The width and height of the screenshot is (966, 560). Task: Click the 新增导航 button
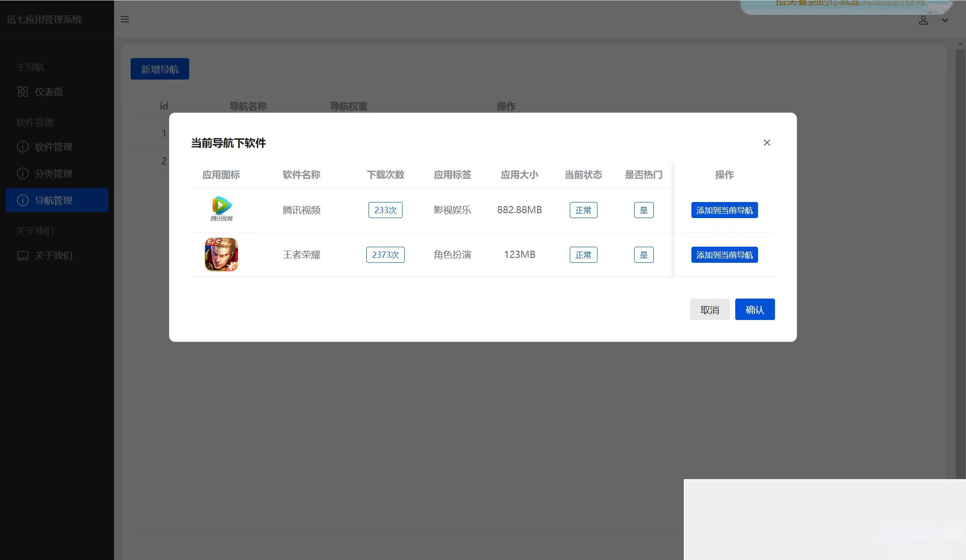click(x=160, y=69)
